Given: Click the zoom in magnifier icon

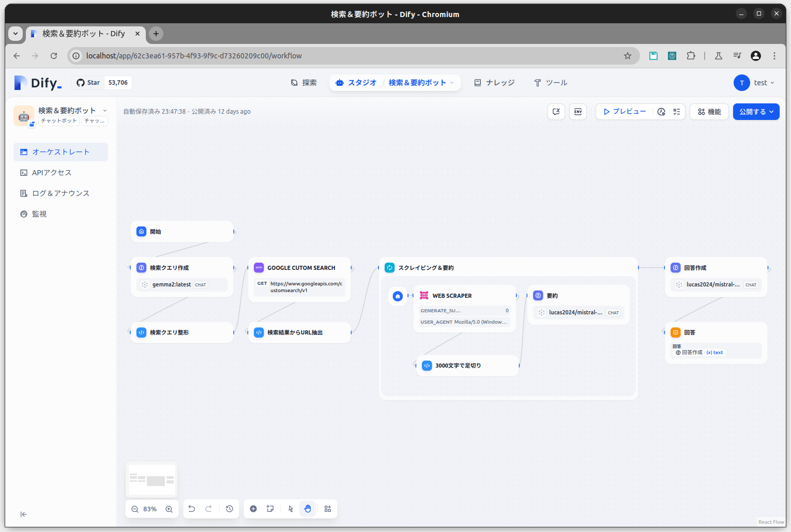Looking at the screenshot, I should click(169, 509).
